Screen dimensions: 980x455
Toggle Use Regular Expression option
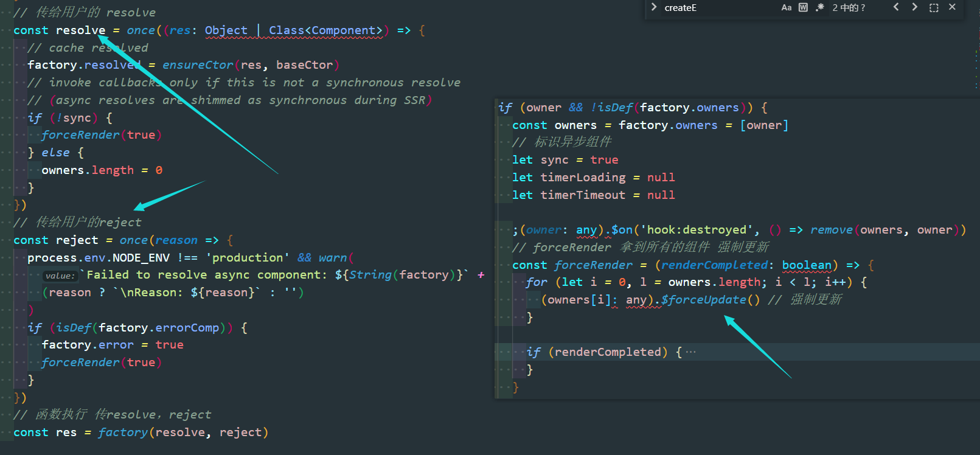tap(820, 7)
